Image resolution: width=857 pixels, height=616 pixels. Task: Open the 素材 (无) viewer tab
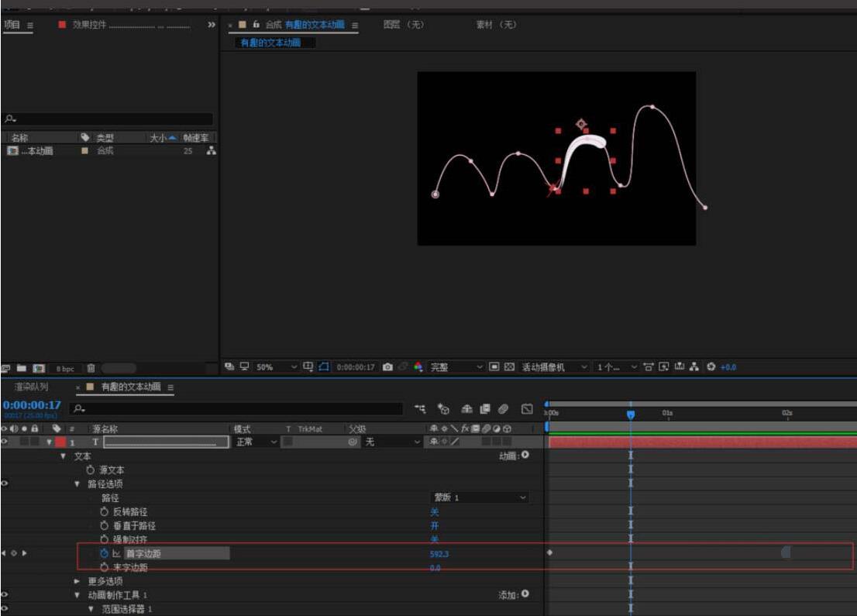[496, 25]
